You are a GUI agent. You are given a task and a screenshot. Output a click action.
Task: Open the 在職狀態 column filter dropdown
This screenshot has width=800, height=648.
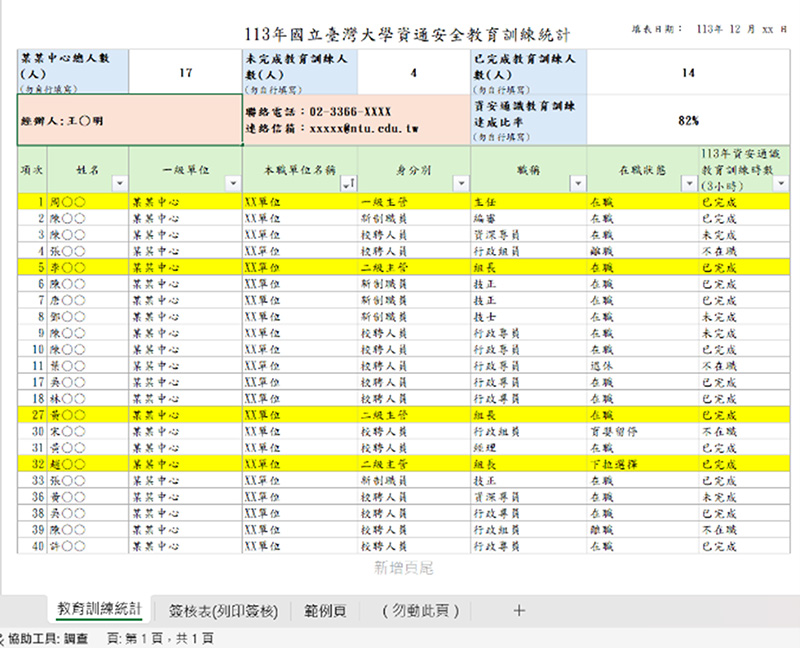[689, 184]
